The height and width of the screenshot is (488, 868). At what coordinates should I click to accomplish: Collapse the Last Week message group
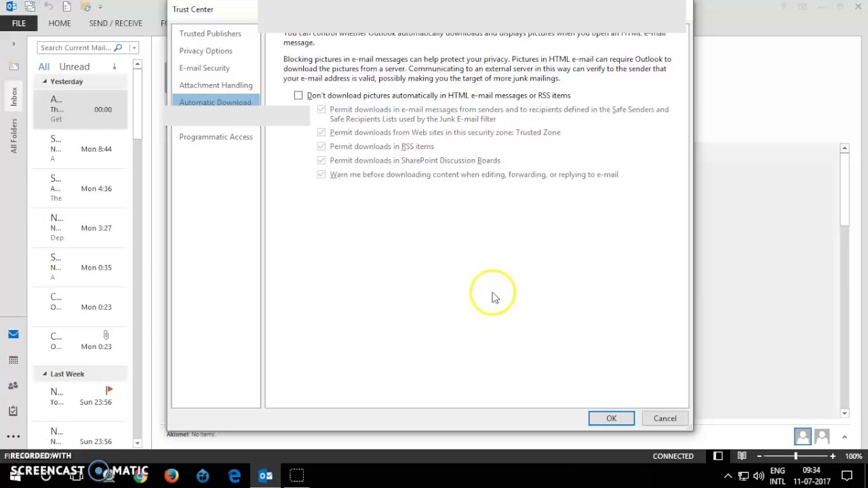coord(45,373)
